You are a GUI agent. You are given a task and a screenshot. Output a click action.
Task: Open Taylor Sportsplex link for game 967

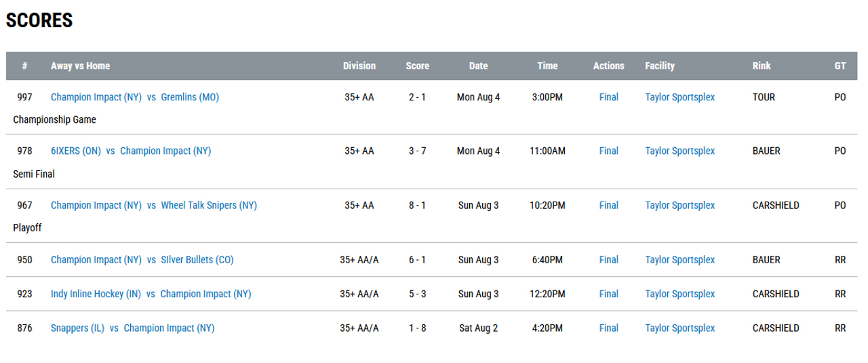(680, 205)
